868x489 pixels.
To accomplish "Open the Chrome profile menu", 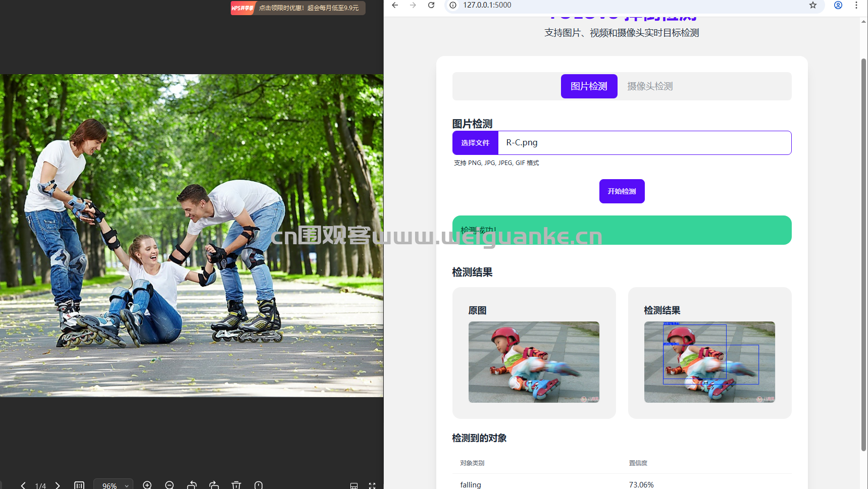I will 838,5.
